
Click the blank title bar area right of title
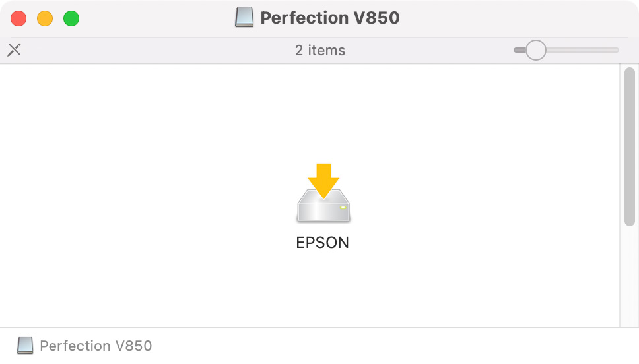click(510, 18)
